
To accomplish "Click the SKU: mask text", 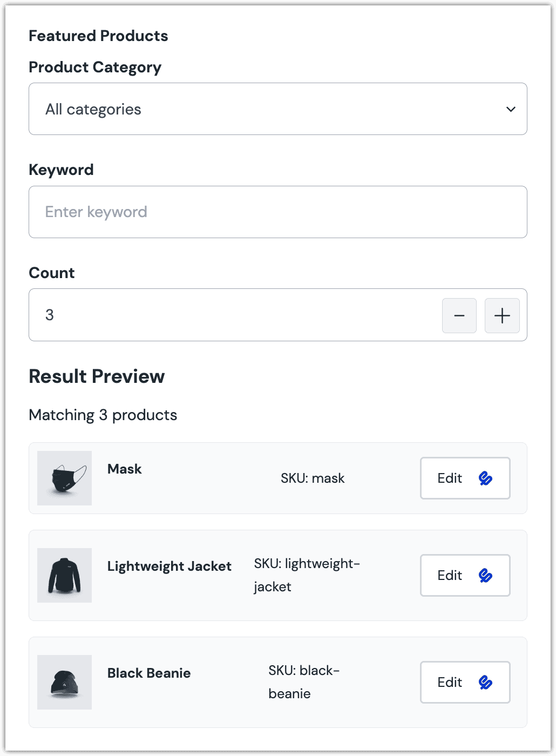I will coord(313,478).
